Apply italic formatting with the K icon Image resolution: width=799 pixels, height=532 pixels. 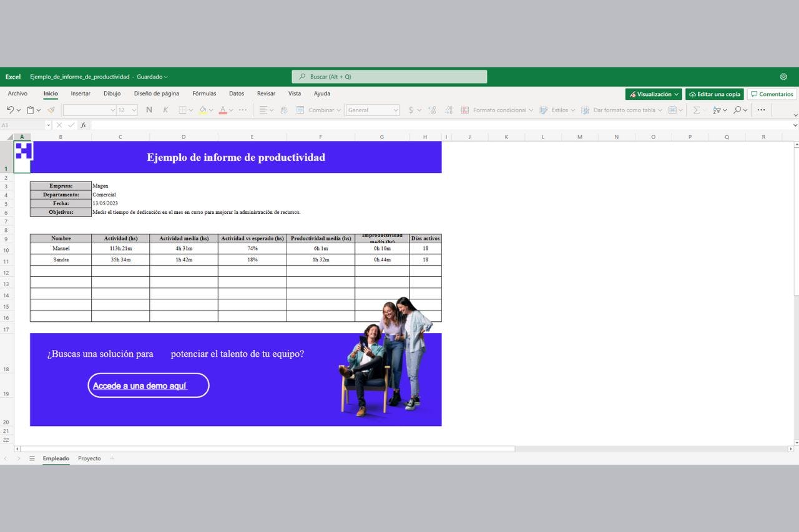tap(165, 110)
